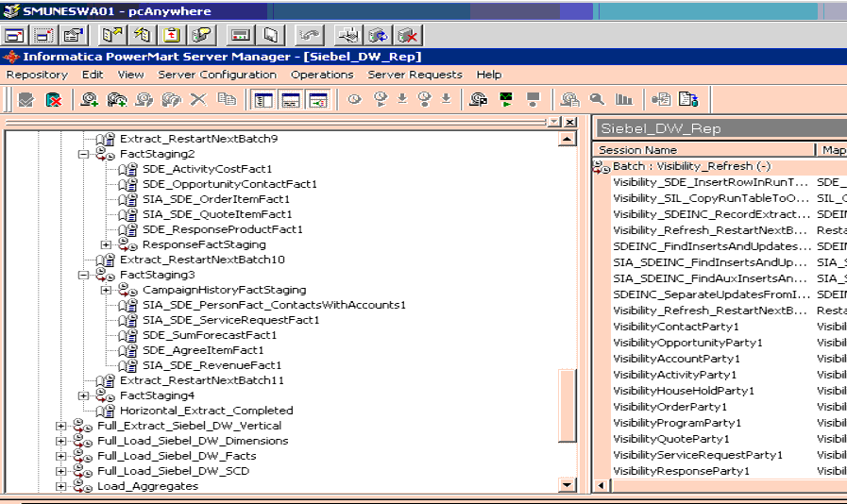The height and width of the screenshot is (504, 847).
Task: Click pcAnywhere clipboard transfer icon
Action: pos(172,36)
